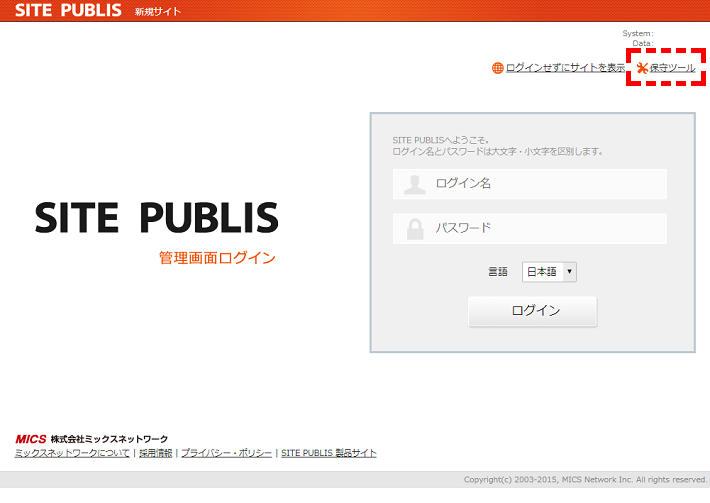Open the 言語 dropdown showing 日本語
710x503 pixels.
pos(549,272)
